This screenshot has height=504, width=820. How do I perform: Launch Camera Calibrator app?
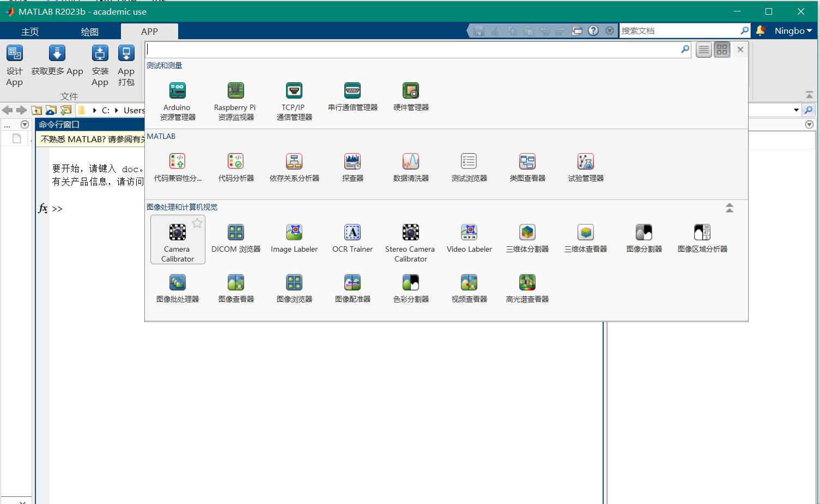(x=178, y=240)
